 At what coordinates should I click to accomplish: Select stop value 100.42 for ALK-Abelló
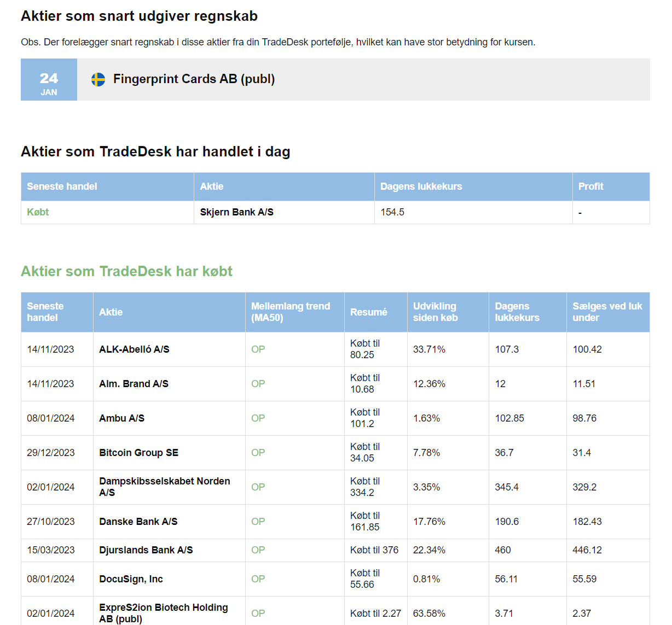(587, 349)
